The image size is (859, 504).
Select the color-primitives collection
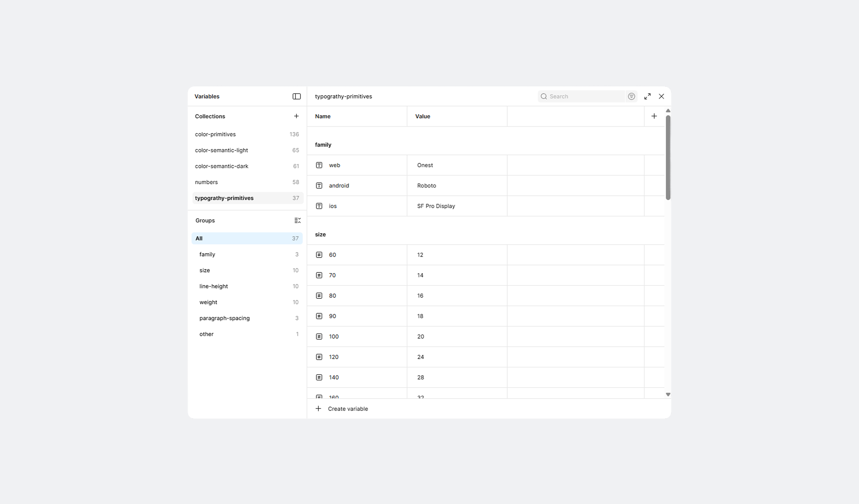[x=247, y=134]
